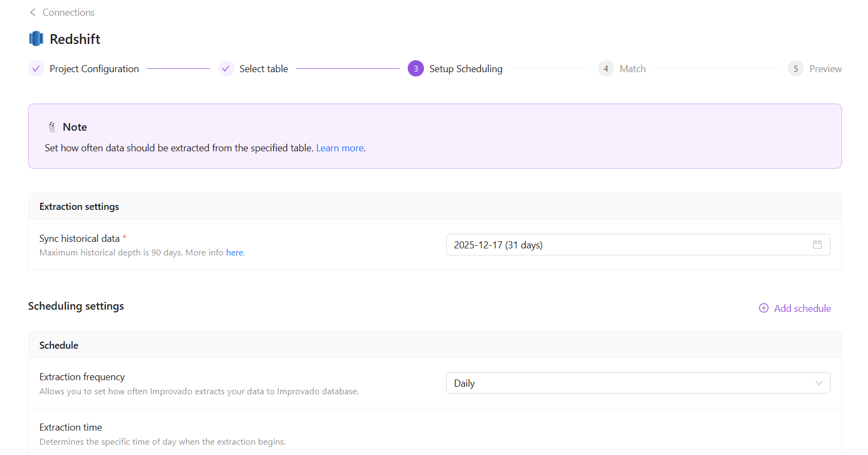Click the step 4 Match circle

point(606,69)
